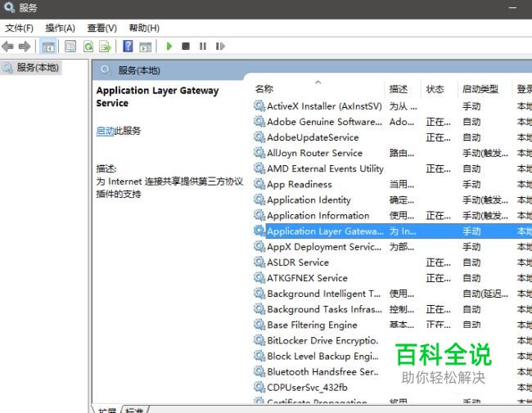Click gear icon of AdobeUpdateService row
Image resolution: width=532 pixels, height=413 pixels.
[x=259, y=137]
